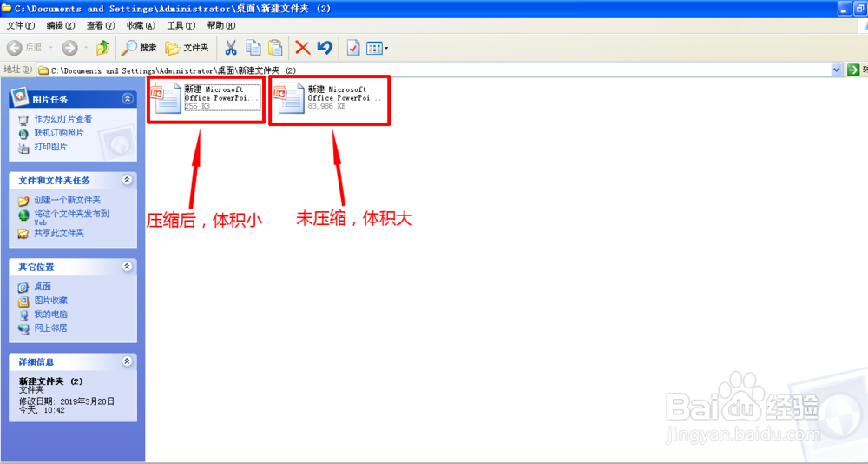Click 联机订购照片 link
Viewport: 868px width, 464px height.
point(59,132)
